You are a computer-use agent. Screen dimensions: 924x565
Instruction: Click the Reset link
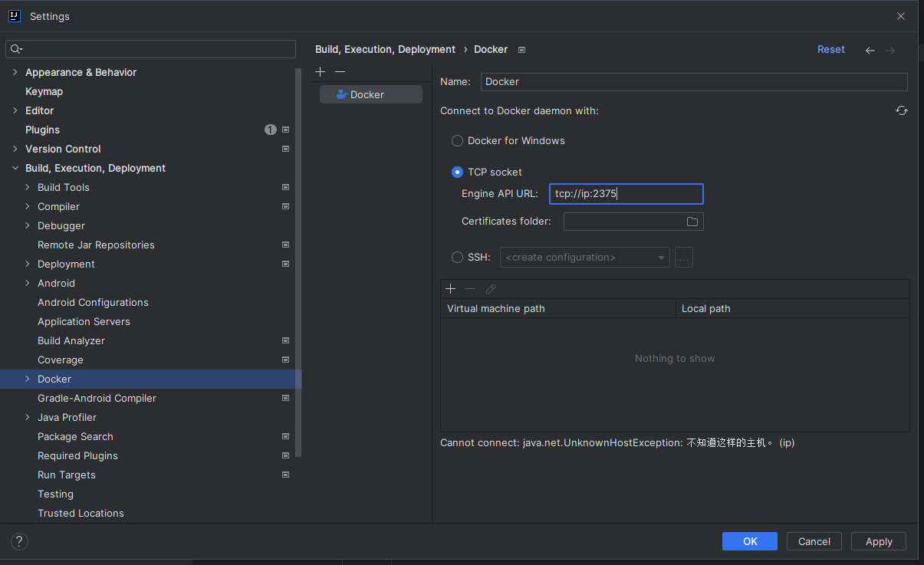tap(830, 49)
